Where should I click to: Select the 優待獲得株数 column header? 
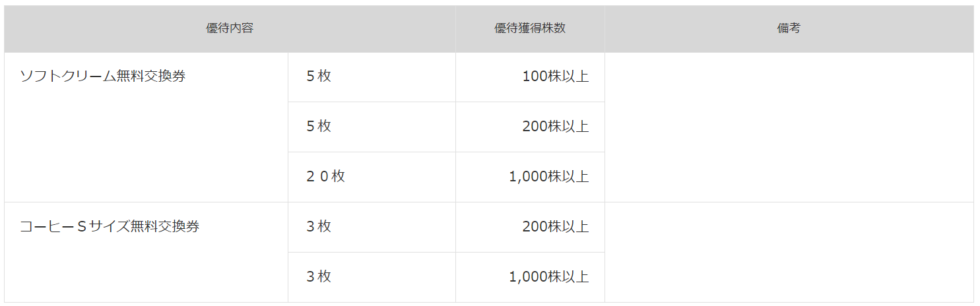[530, 29]
